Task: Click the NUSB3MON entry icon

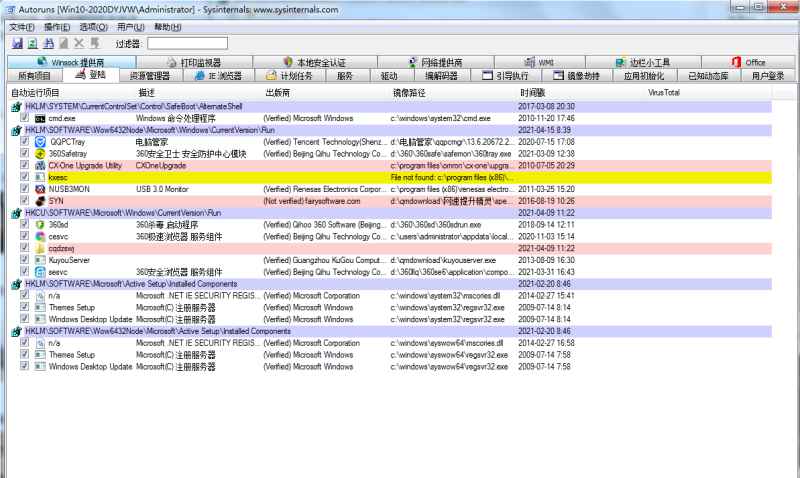Action: click(x=40, y=189)
